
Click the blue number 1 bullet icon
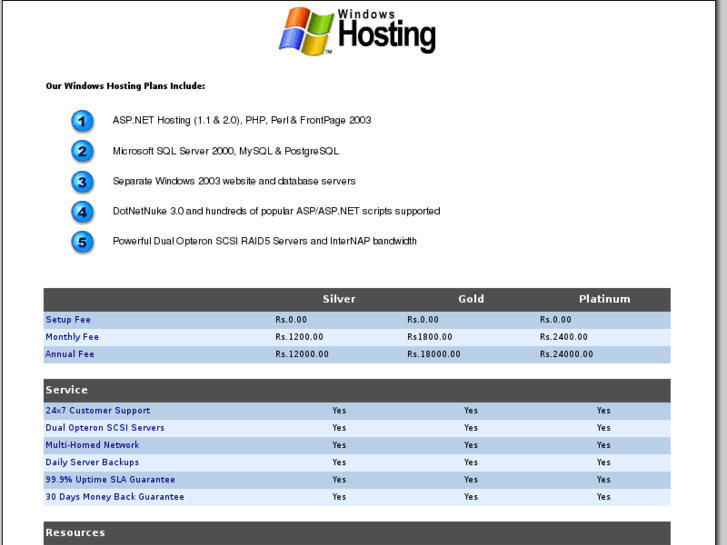click(83, 121)
